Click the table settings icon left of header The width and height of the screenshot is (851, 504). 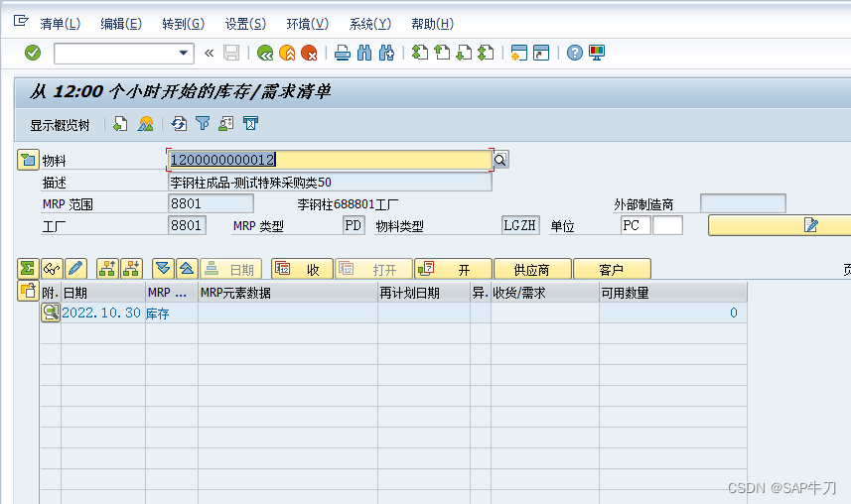pos(28,292)
